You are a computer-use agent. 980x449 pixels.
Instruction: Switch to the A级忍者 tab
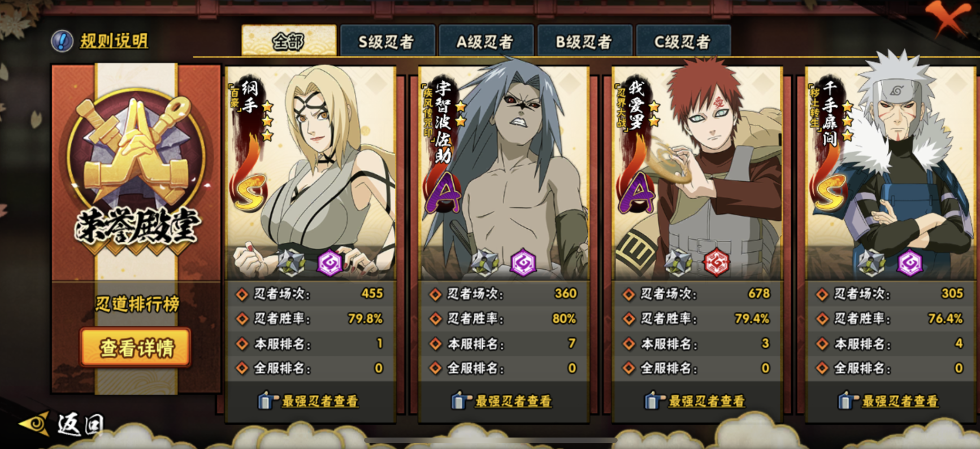point(485,41)
